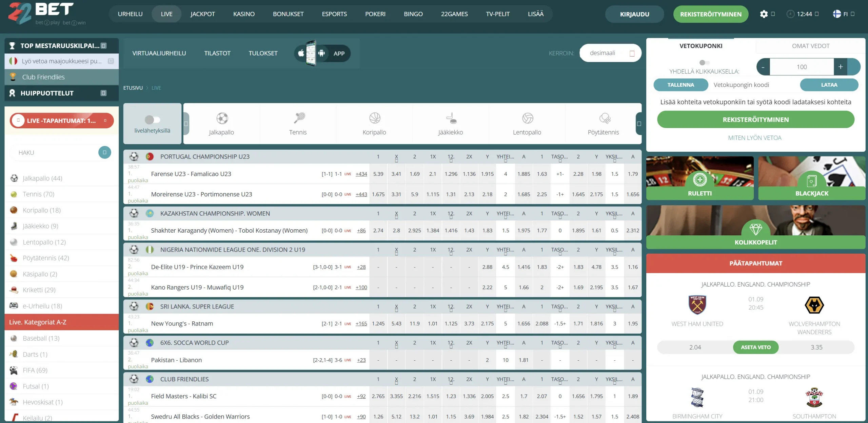The height and width of the screenshot is (423, 868).
Task: Open the FI language dropdown
Action: [843, 14]
